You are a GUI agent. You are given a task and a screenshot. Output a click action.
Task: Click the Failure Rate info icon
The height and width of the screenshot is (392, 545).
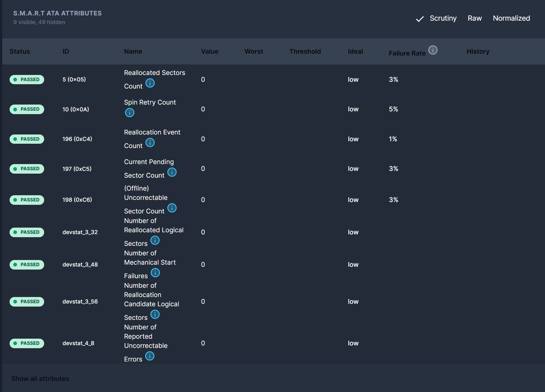tap(433, 50)
